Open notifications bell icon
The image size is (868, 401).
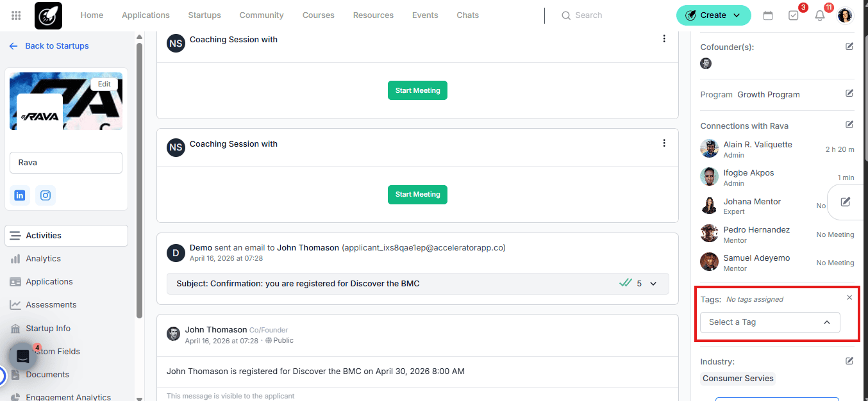(820, 15)
